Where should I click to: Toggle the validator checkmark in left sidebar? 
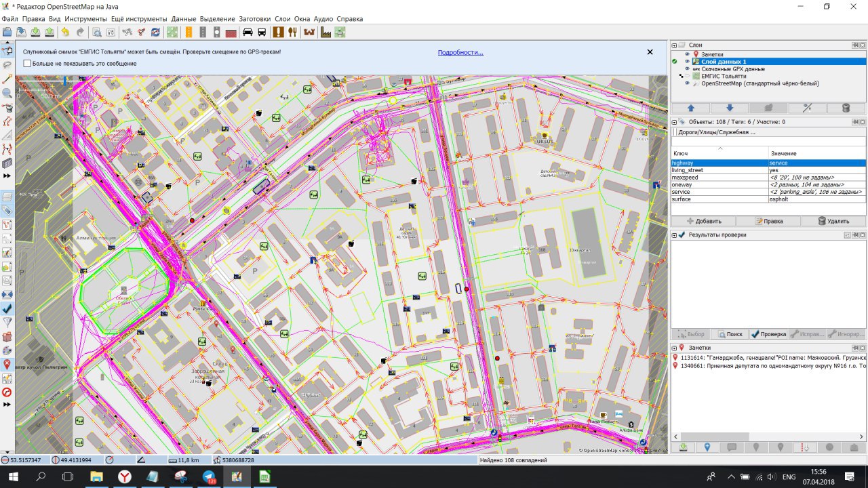click(x=7, y=308)
